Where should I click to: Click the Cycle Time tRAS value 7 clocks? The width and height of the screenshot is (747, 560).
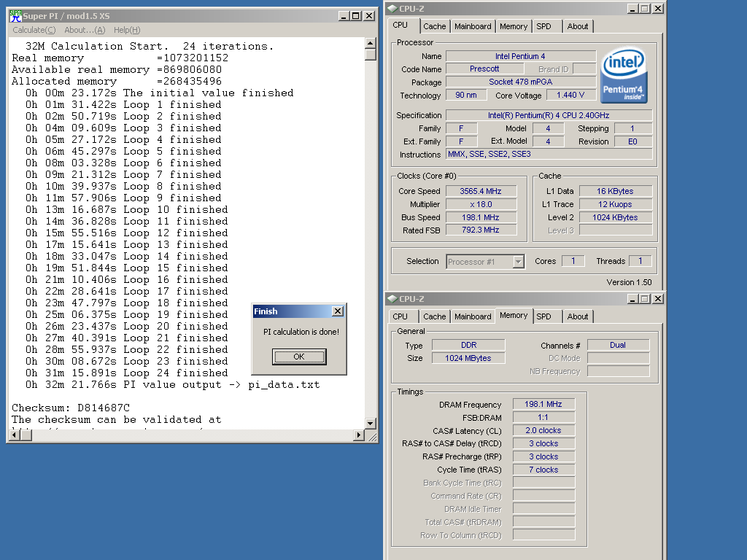click(543, 470)
